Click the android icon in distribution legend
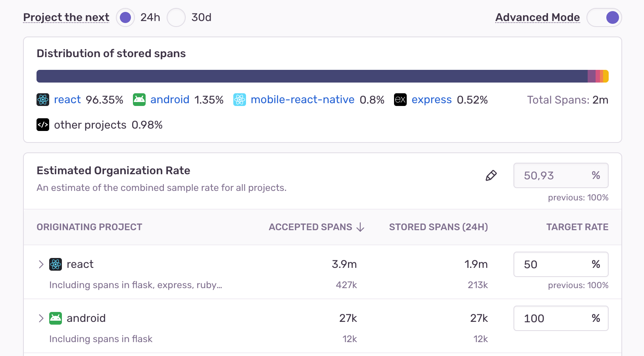The image size is (644, 356). (x=139, y=100)
